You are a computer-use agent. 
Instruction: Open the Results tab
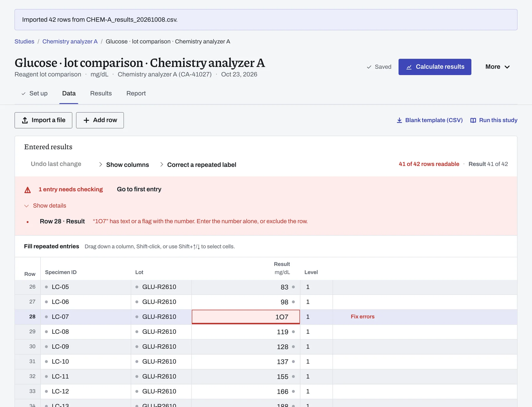pos(101,93)
